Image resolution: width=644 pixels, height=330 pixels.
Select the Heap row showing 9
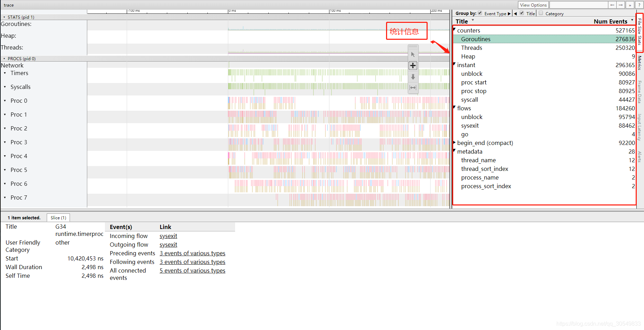click(544, 56)
